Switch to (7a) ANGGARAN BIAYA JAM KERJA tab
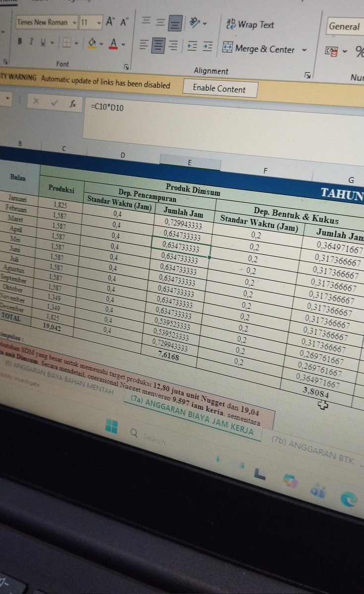 point(192,416)
